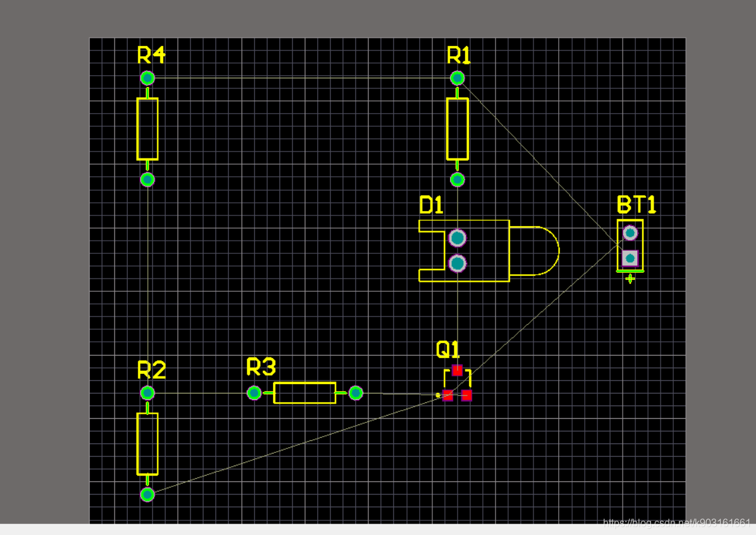Select the lower pad of diode D1
This screenshot has width=756, height=535.
point(457,263)
